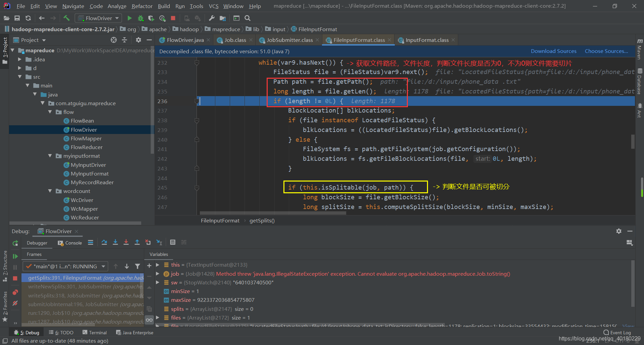Click the Back navigation arrow
This screenshot has height=345, width=644.
click(42, 18)
